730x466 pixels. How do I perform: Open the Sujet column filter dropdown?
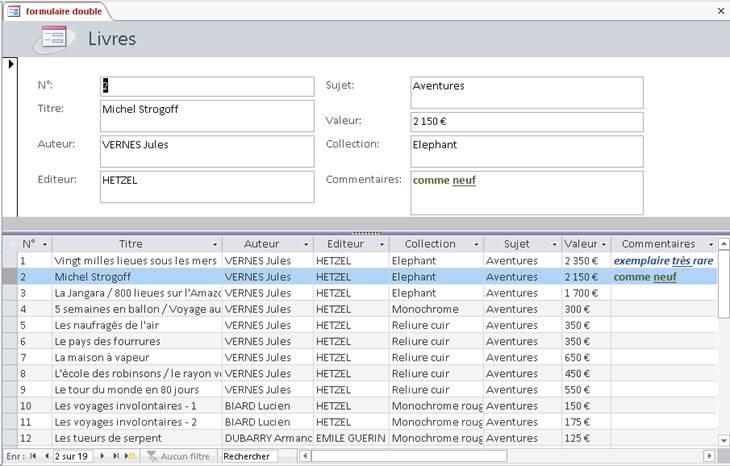tap(554, 244)
